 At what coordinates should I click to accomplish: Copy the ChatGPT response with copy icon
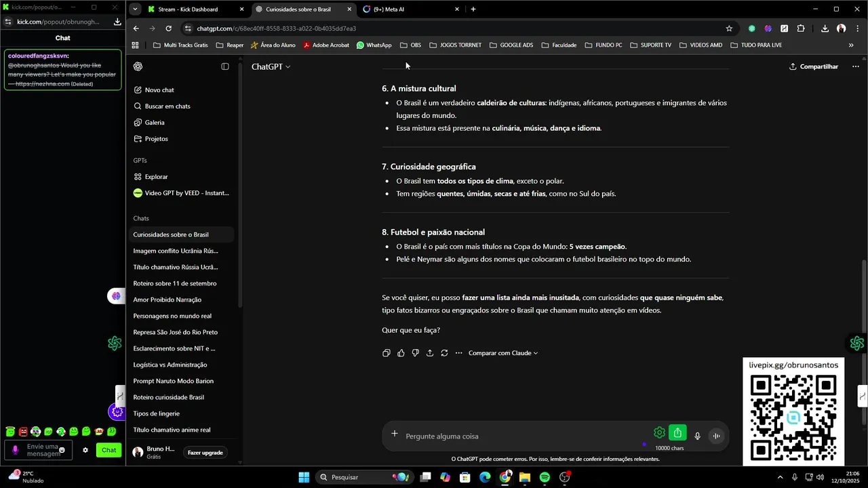pyautogui.click(x=387, y=353)
